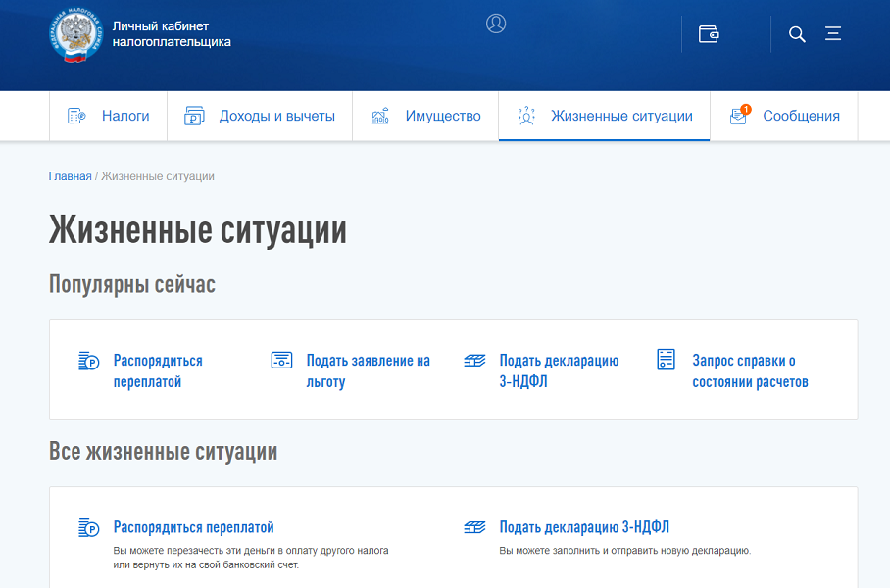This screenshot has width=890, height=588.
Task: Open the user profile icon
Action: pos(496,24)
